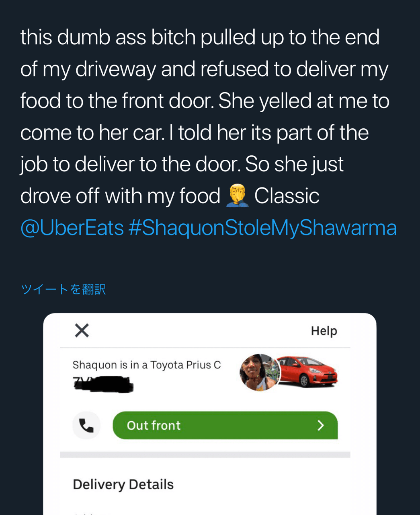Click the facepalm emoji in the tweet
Image resolution: width=420 pixels, height=515 pixels.
click(237, 196)
